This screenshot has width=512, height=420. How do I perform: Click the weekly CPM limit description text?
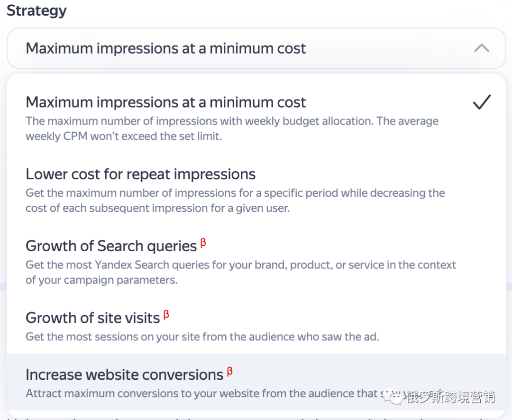click(232, 129)
